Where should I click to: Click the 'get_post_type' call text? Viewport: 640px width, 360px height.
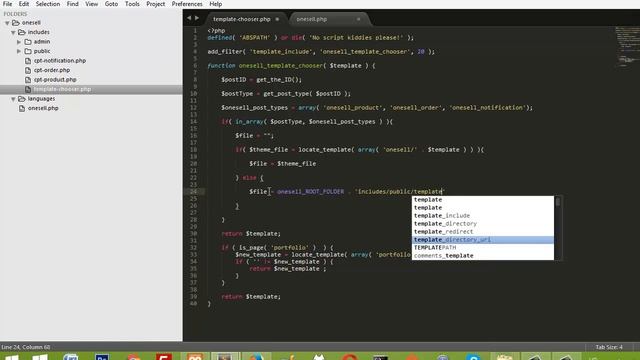click(286, 93)
